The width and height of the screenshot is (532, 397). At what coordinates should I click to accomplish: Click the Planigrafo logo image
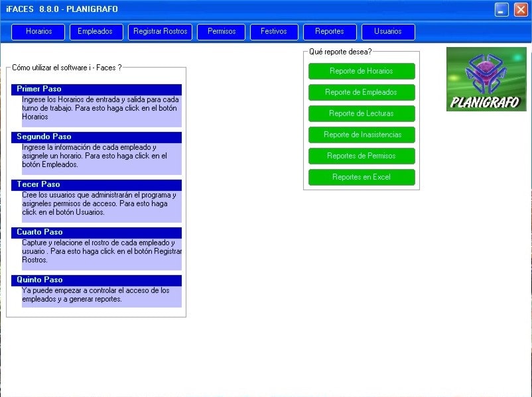[486, 79]
